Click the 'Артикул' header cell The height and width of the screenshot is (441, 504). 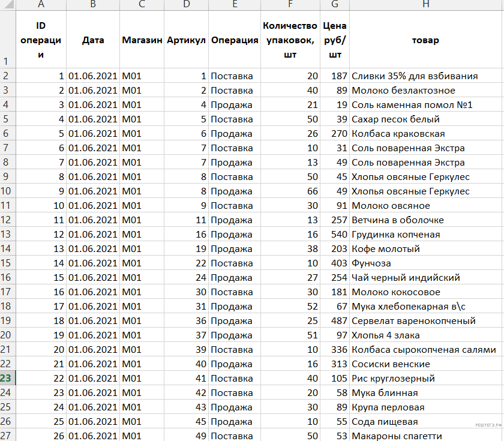(x=186, y=41)
